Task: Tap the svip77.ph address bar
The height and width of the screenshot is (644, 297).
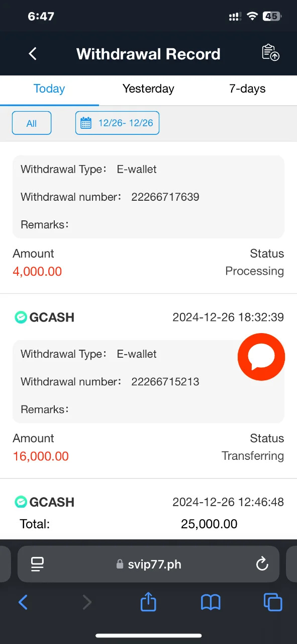Action: click(x=148, y=564)
